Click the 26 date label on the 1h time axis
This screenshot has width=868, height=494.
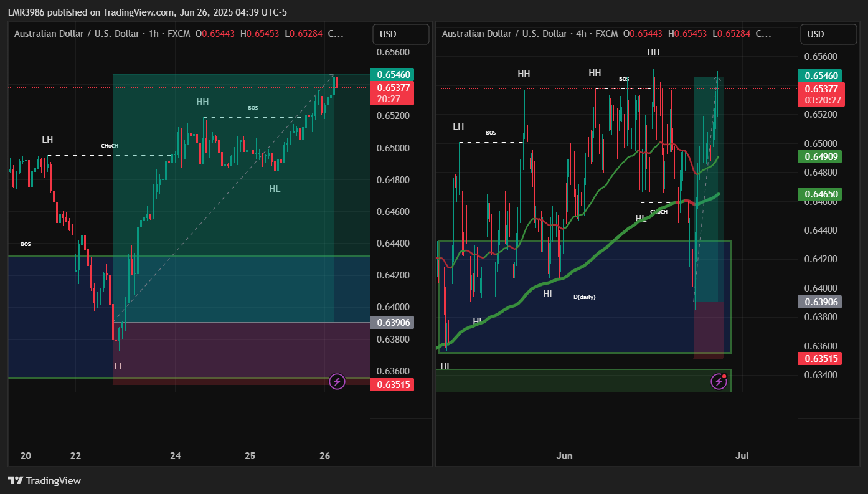(325, 456)
